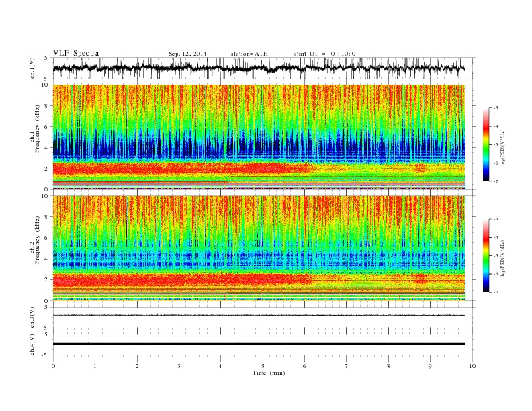Click the ch.2 colorbar 'log(PSD)(V²/Hz)' label
The width and height of the screenshot is (532, 411).
[502, 258]
